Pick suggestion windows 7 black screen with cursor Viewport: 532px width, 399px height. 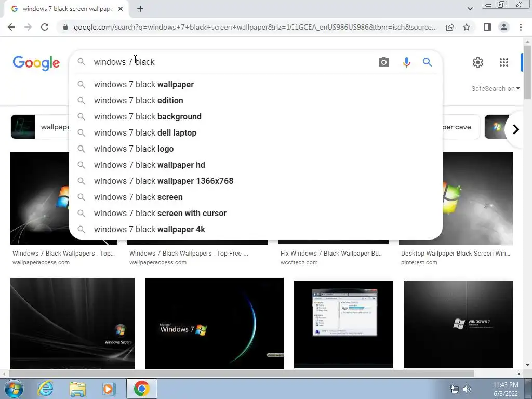point(256,214)
